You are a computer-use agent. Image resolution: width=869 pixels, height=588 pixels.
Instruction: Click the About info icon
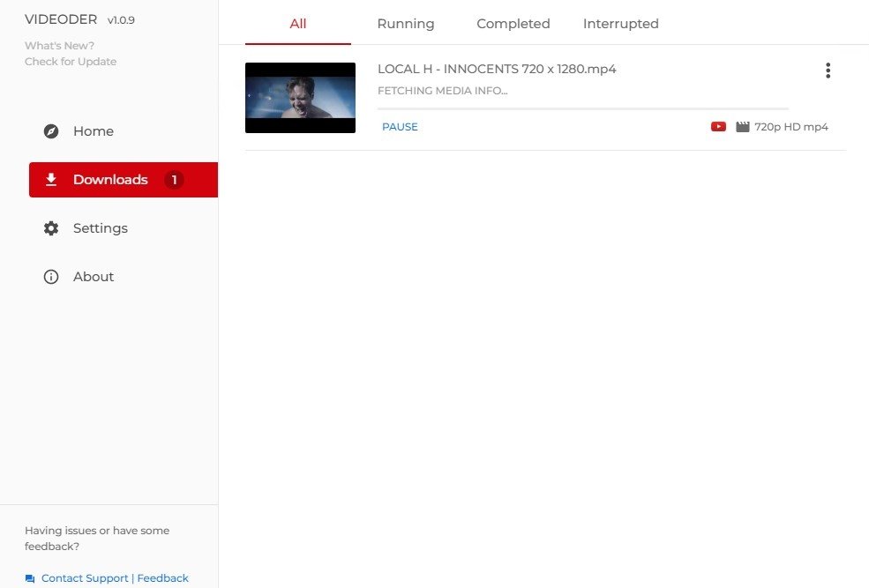(x=51, y=277)
